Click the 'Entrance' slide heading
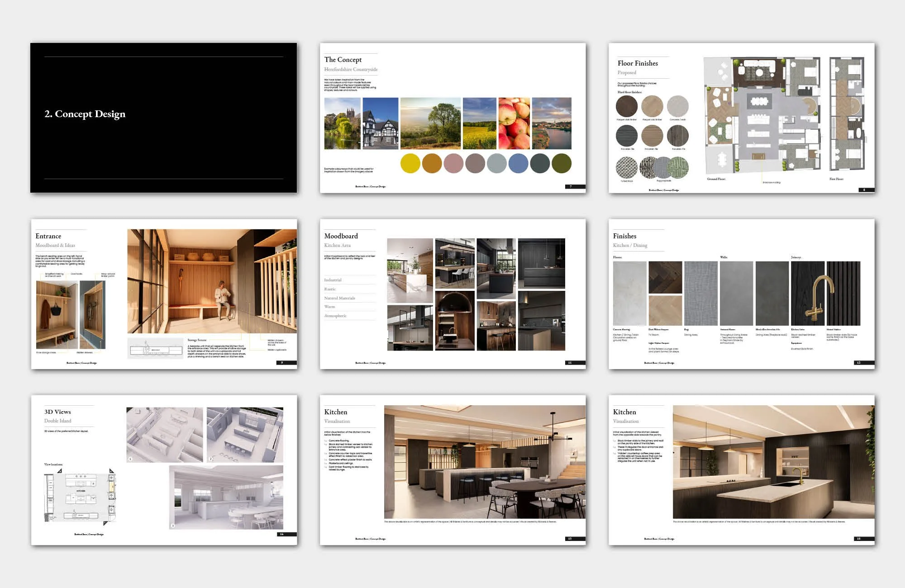Image resolution: width=905 pixels, height=588 pixels. click(x=48, y=236)
